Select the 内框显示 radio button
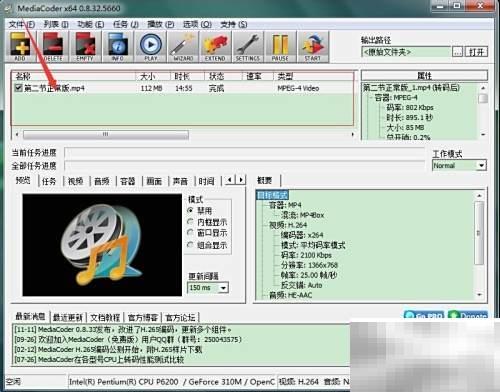 click(190, 222)
